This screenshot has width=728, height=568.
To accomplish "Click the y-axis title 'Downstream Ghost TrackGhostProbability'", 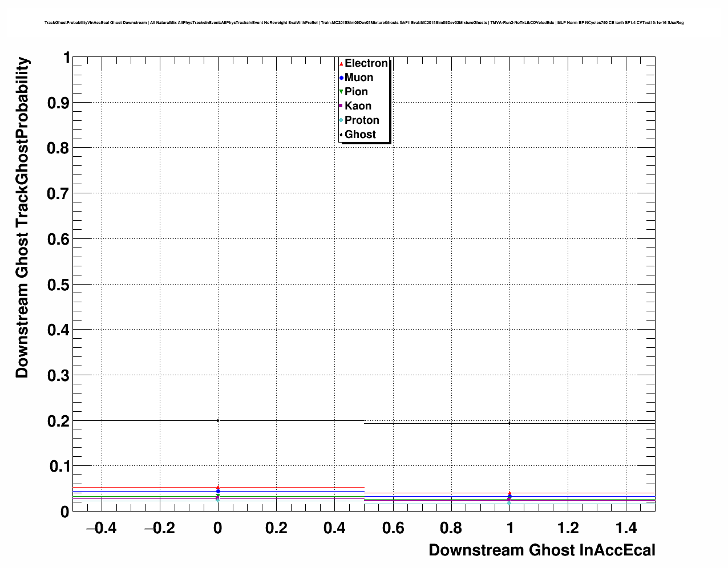I will (x=22, y=218).
